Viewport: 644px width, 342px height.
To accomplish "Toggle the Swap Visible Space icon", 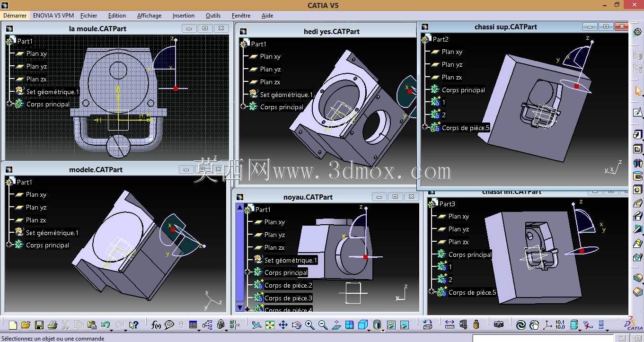I will click(405, 325).
